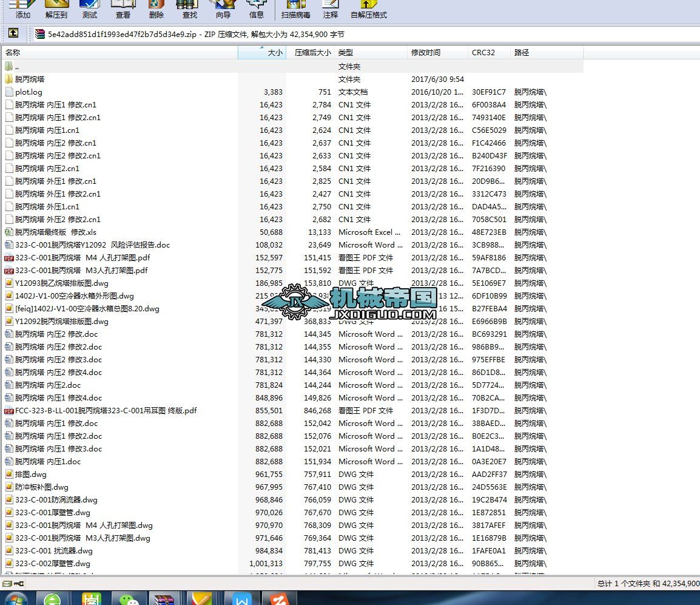The width and height of the screenshot is (700, 605).
Task: Select Y12092脱丙烷塔排版图.dwg
Action: 62,322
